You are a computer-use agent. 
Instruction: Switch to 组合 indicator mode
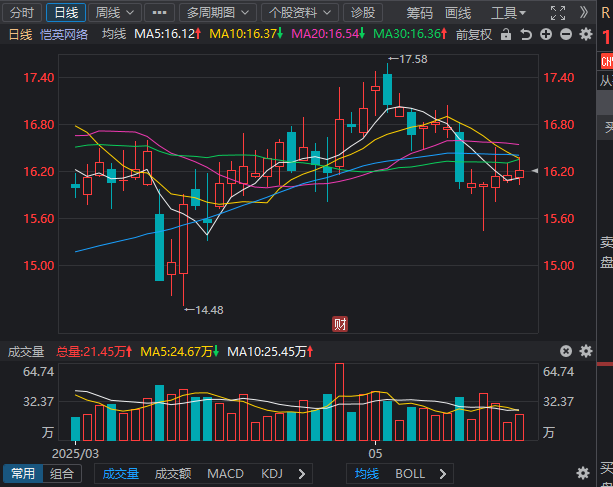tap(62, 474)
